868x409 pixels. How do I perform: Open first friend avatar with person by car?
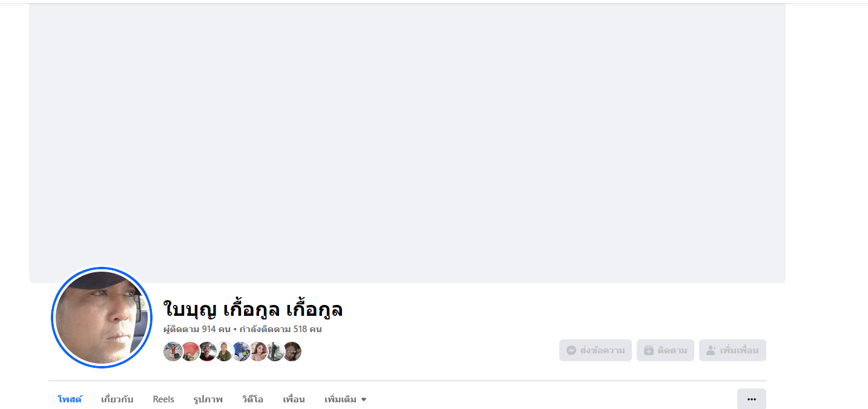point(173,352)
